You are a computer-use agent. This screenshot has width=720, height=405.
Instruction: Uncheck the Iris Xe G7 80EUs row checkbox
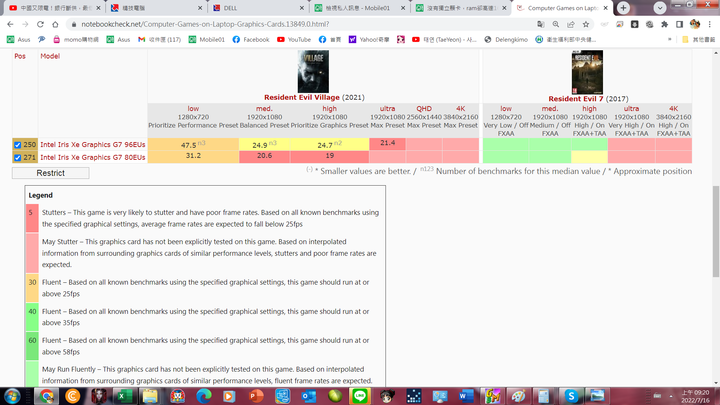click(17, 158)
